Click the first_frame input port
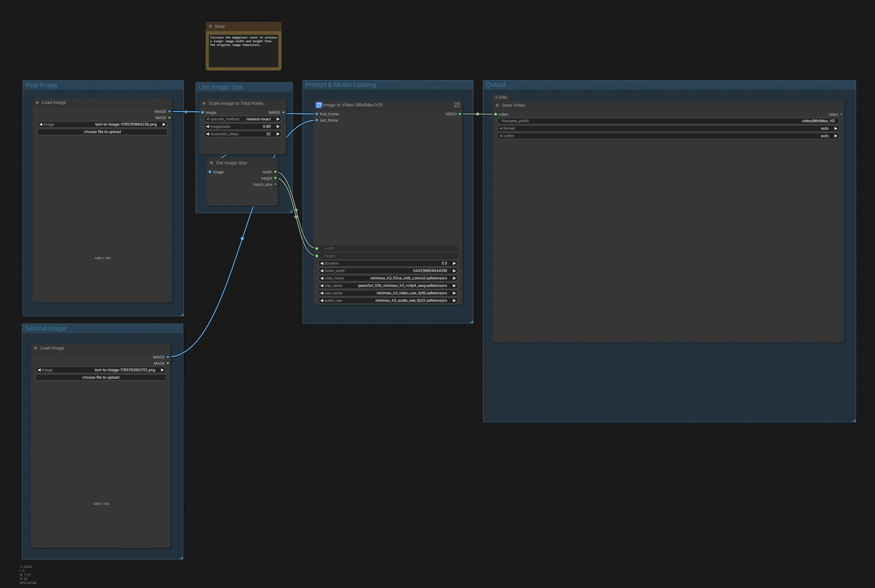The width and height of the screenshot is (875, 588). [x=317, y=114]
